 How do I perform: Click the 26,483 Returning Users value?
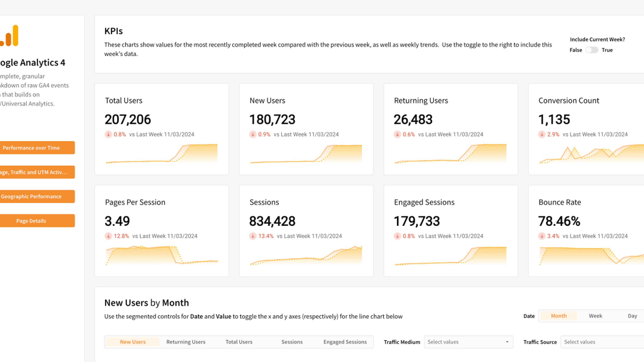pyautogui.click(x=413, y=119)
